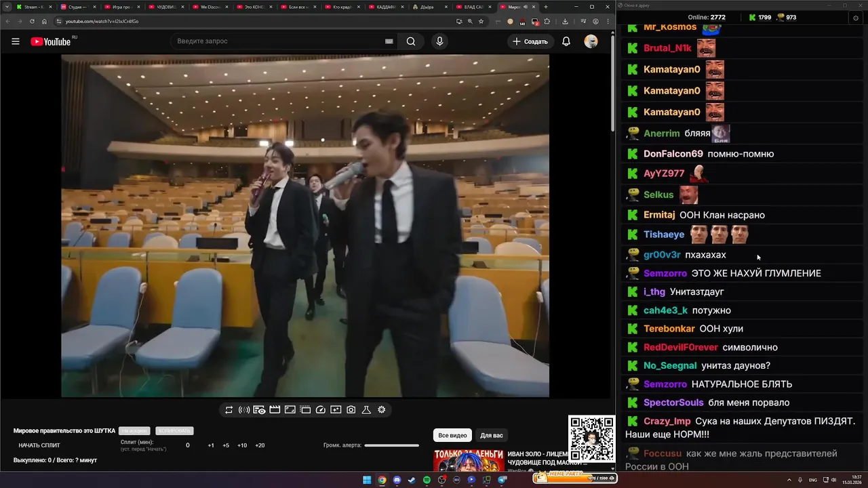Click НАЧАТЬ СПЛИТ button
The height and width of the screenshot is (488, 868).
coord(39,445)
